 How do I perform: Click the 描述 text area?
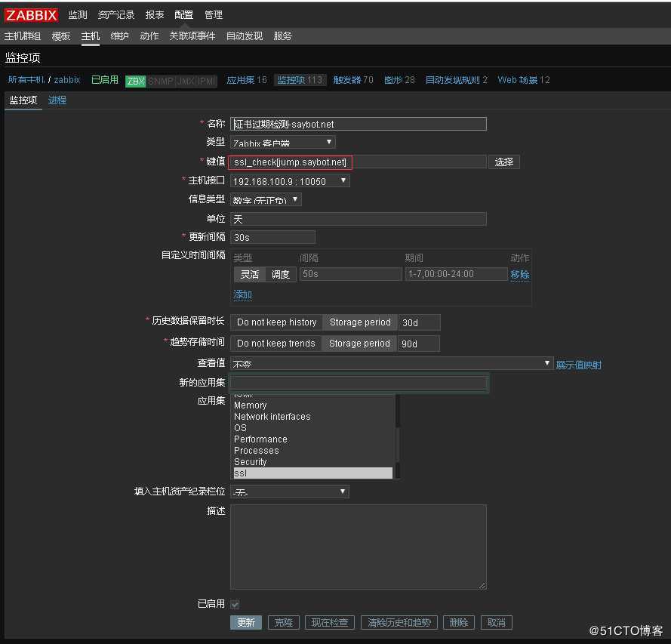point(359,547)
